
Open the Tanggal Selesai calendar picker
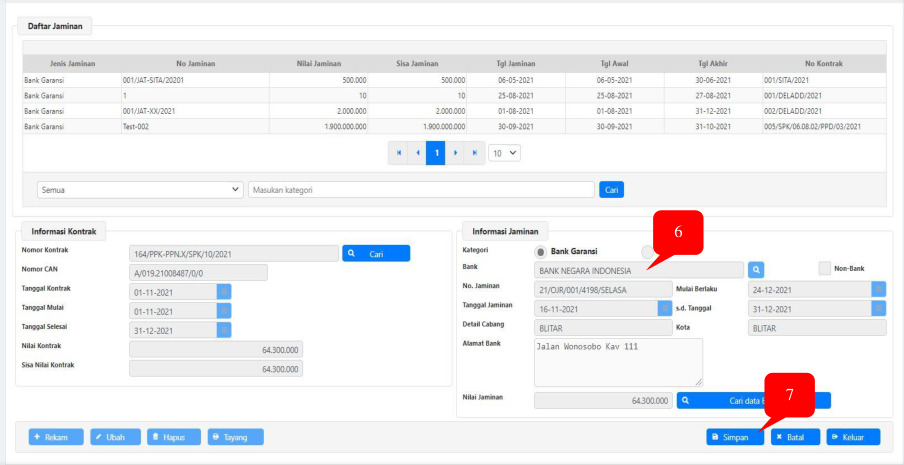tap(224, 330)
